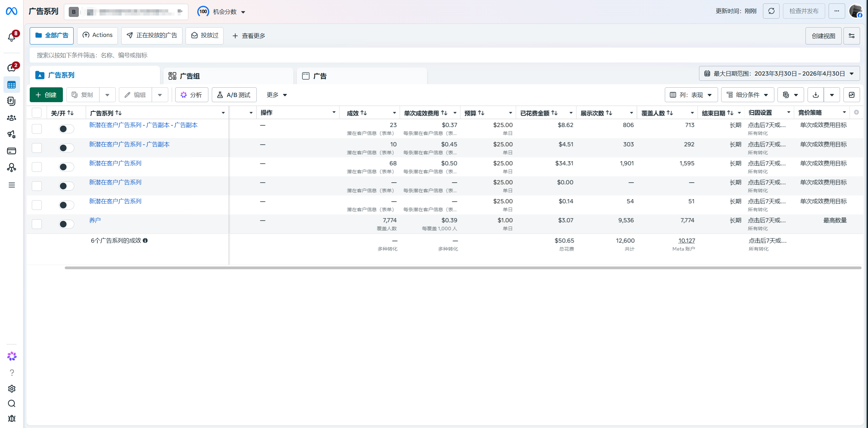Open the notifications bell icon
The width and height of the screenshot is (868, 428).
coord(11,37)
